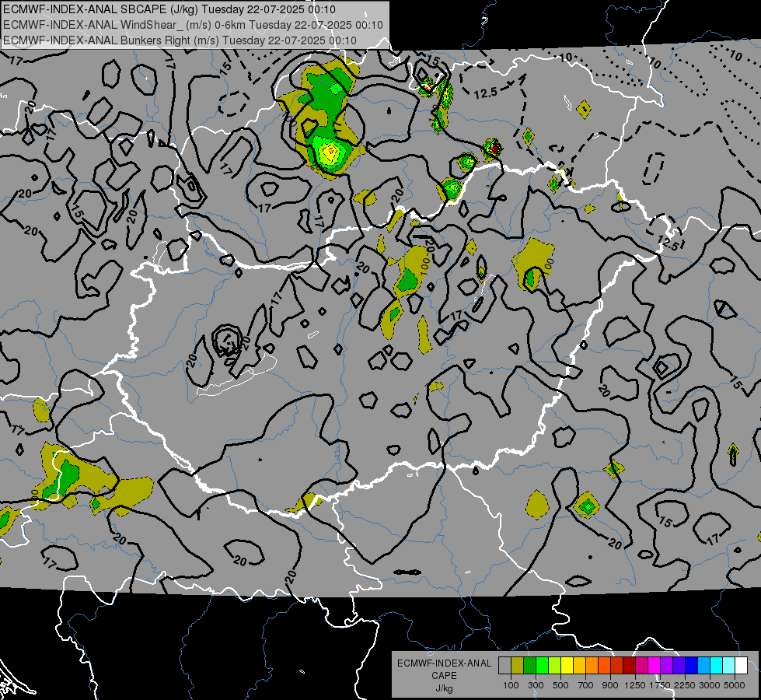Click the amber gold legend swatch
This screenshot has width=761, height=700.
click(x=579, y=666)
